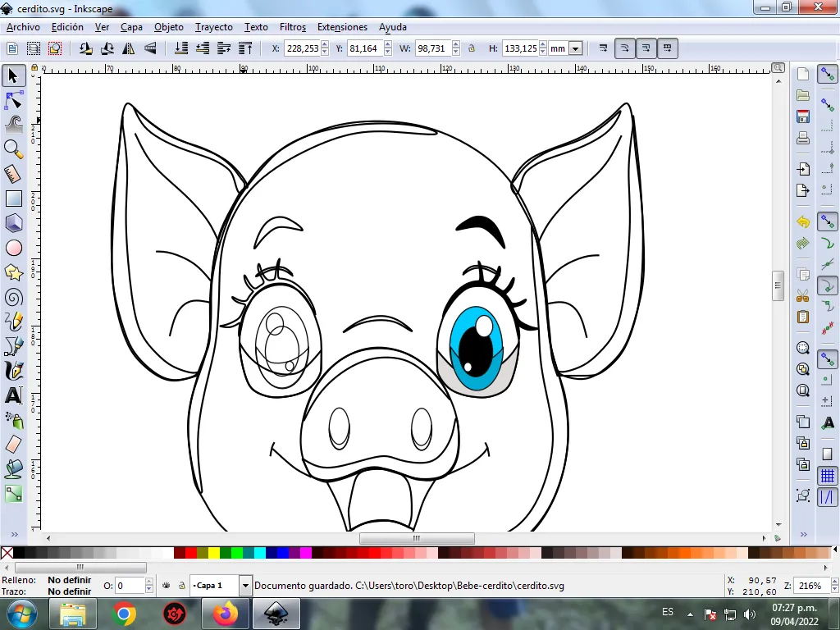Select the Measure ruler tool
The height and width of the screenshot is (630, 840).
[13, 174]
